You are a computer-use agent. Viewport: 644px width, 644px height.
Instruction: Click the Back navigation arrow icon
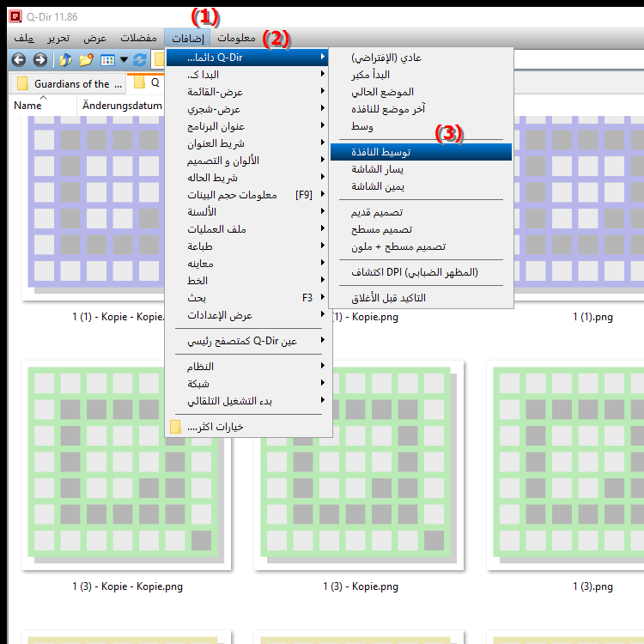18,59
